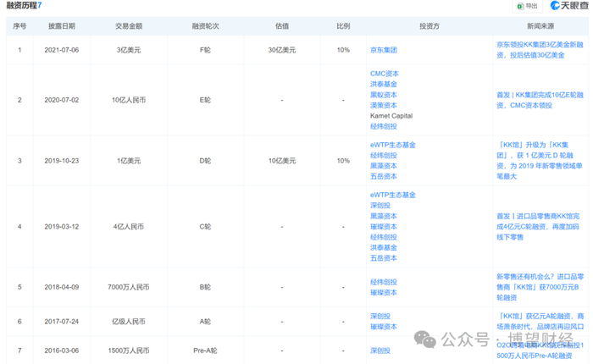Open news about KK馆升级为KK集团 D轮
Viewport: 593px width, 364px height.
[x=540, y=161]
